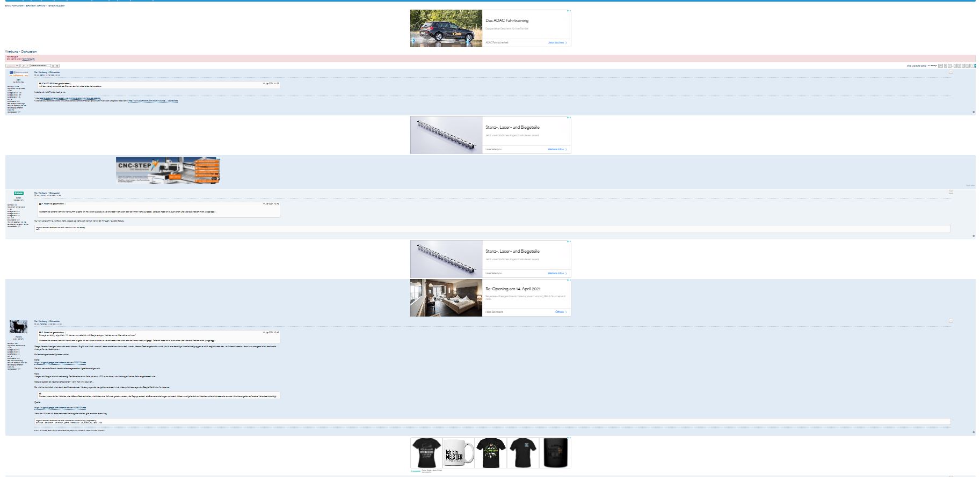Click the reply button above first post
Image resolution: width=980 pixels, height=477 pixels.
(12, 65)
